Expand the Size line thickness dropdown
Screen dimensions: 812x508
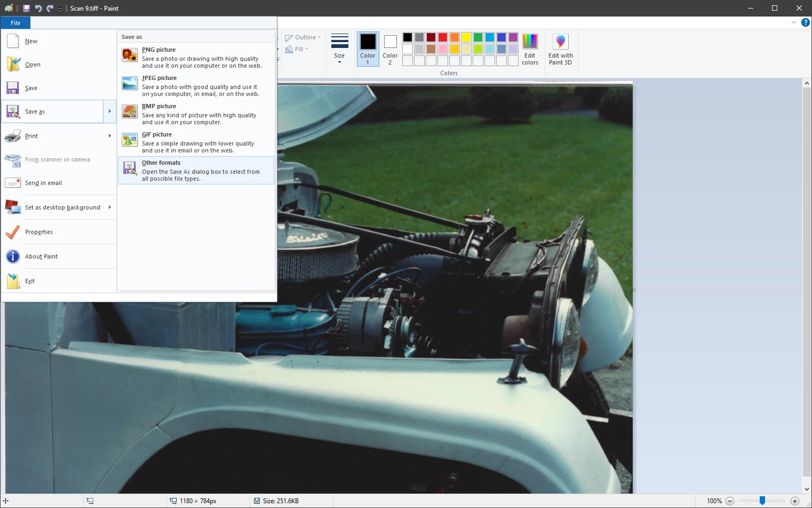pyautogui.click(x=339, y=49)
